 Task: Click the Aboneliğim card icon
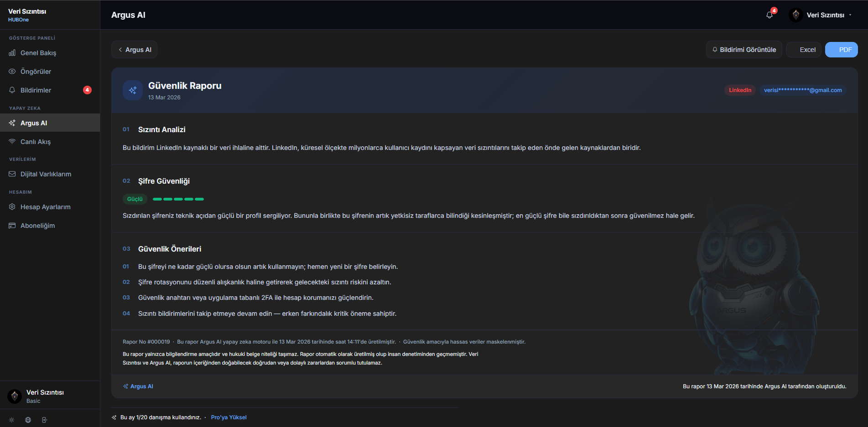click(12, 226)
